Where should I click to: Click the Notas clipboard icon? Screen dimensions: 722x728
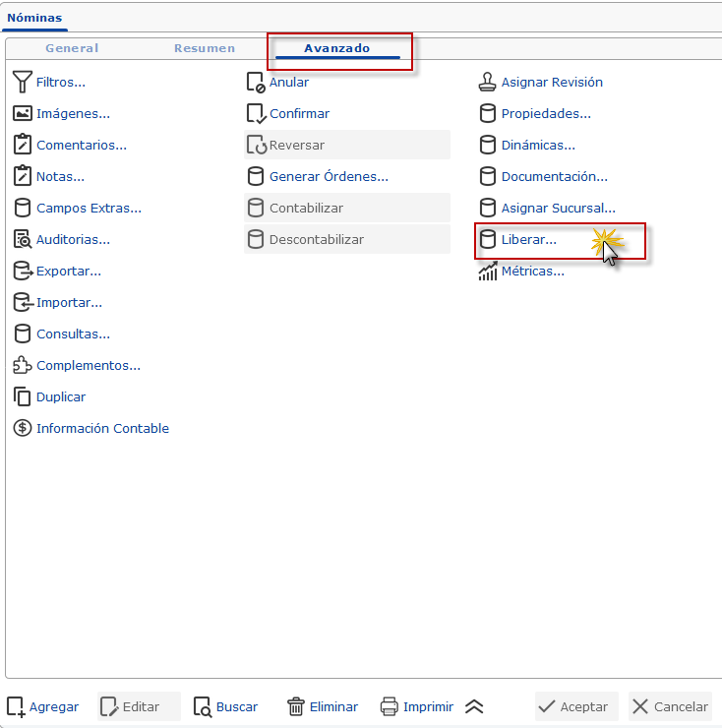tap(23, 176)
